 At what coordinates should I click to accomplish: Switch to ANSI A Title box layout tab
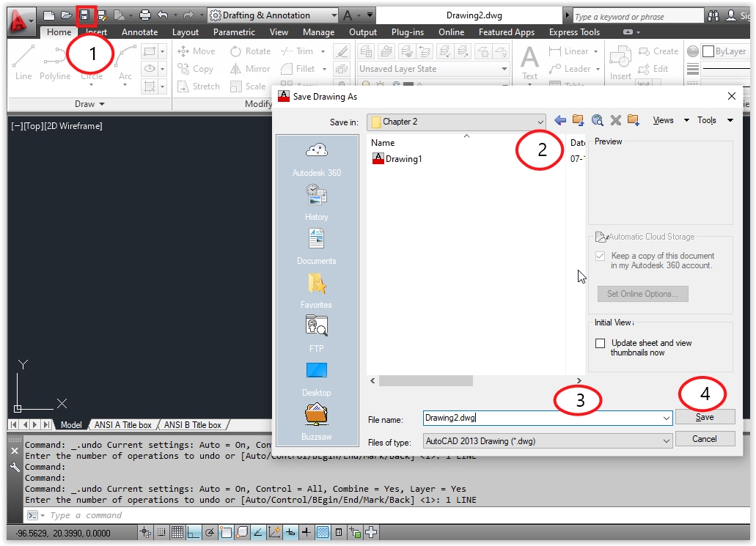[x=123, y=425]
